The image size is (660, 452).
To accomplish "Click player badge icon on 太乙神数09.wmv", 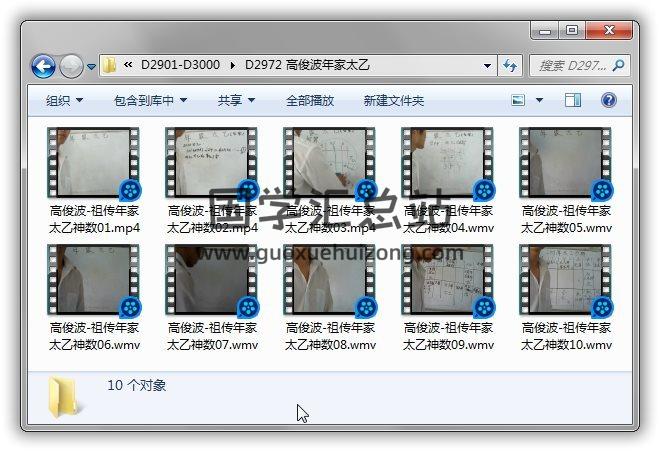I will 484,308.
